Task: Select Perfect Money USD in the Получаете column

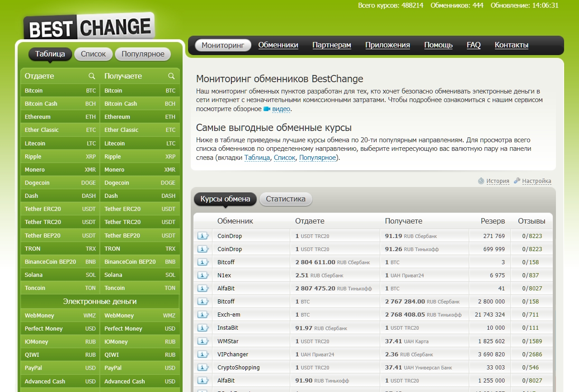Action: [x=140, y=329]
